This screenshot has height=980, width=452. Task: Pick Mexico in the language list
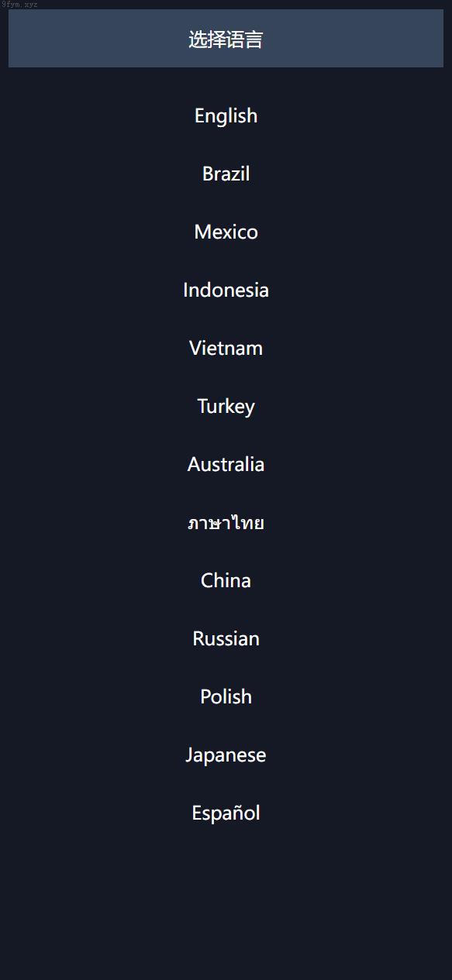tap(226, 232)
